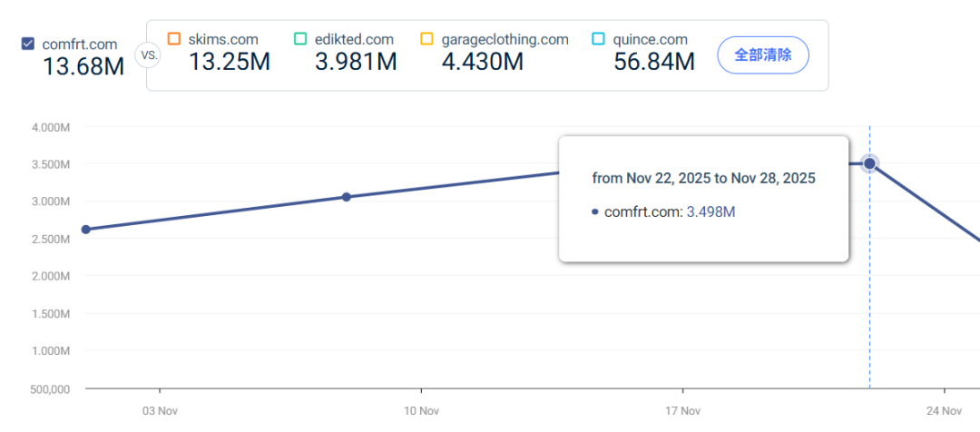
Task: Click the quince.com domain name
Action: 650,39
